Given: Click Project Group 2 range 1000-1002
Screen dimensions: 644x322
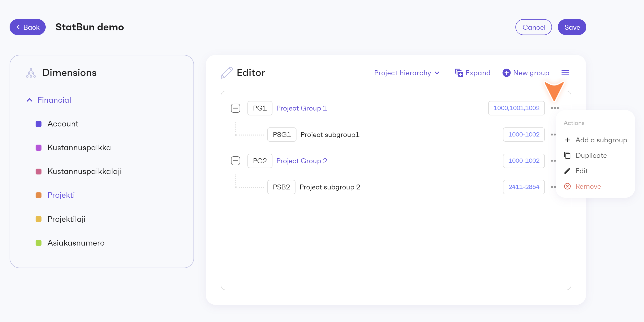Looking at the screenshot, I should [x=524, y=161].
